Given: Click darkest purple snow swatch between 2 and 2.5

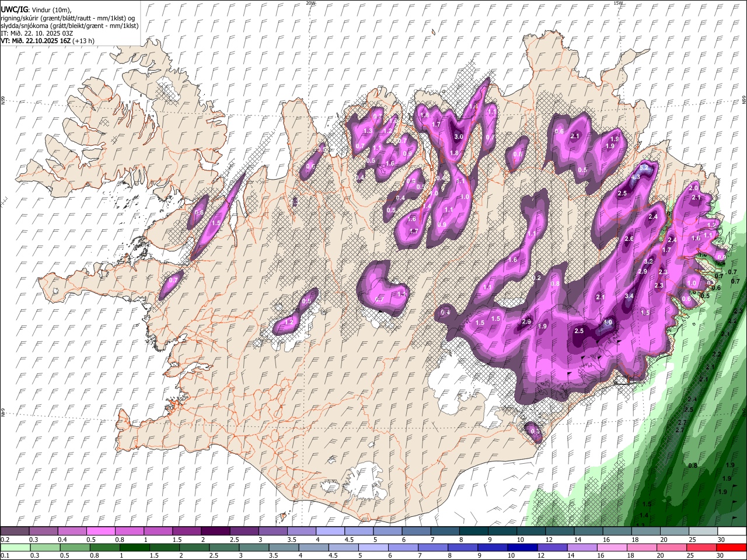Looking at the screenshot, I should coord(217,531).
